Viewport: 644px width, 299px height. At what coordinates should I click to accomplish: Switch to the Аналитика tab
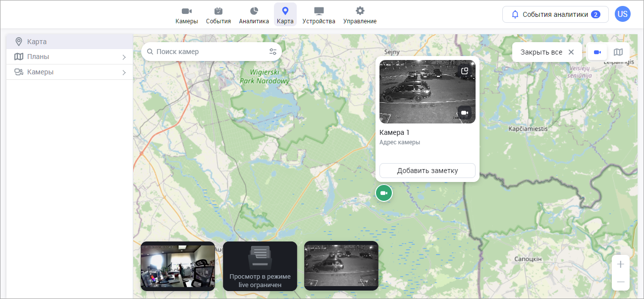pyautogui.click(x=254, y=15)
